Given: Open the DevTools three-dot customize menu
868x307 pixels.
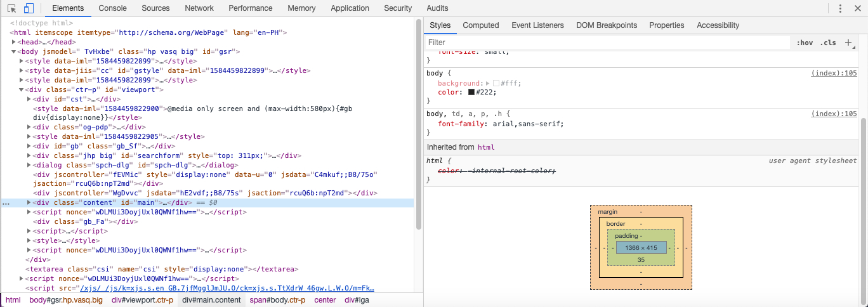Looking at the screenshot, I should click(x=840, y=8).
